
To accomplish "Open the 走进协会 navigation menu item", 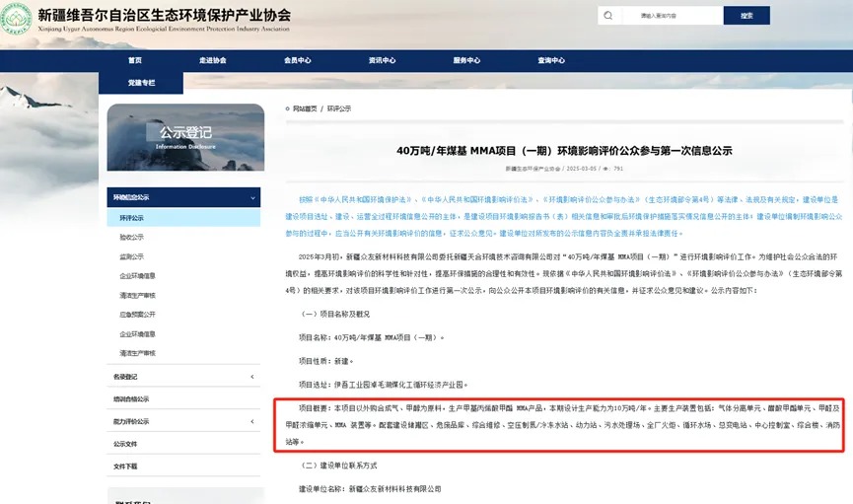I will 212,60.
